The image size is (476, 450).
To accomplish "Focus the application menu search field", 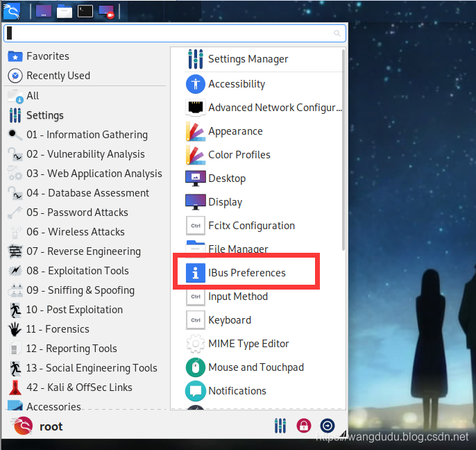I will tap(175, 33).
